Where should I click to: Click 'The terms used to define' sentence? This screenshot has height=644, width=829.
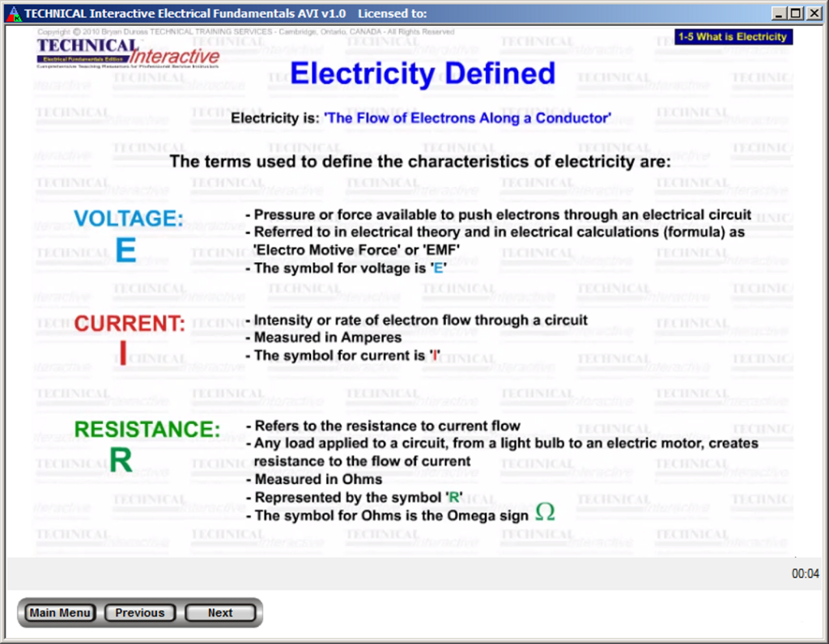point(420,161)
